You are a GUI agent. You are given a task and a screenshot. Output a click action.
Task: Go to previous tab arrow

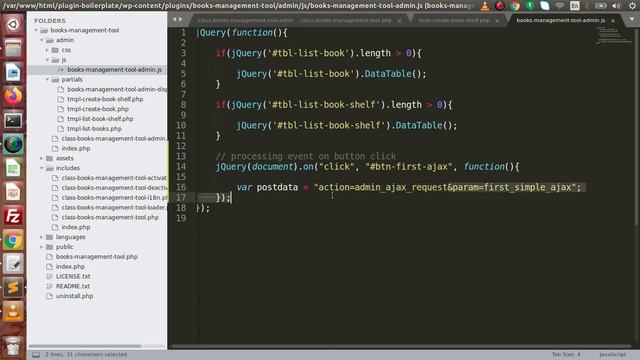coord(175,19)
